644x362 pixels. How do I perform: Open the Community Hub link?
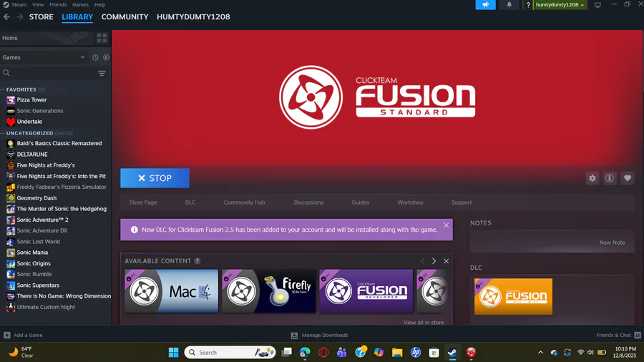point(245,202)
